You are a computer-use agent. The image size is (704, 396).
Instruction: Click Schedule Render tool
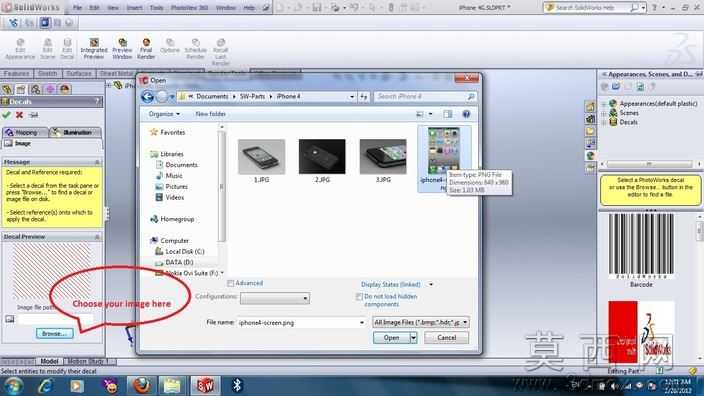pyautogui.click(x=195, y=48)
